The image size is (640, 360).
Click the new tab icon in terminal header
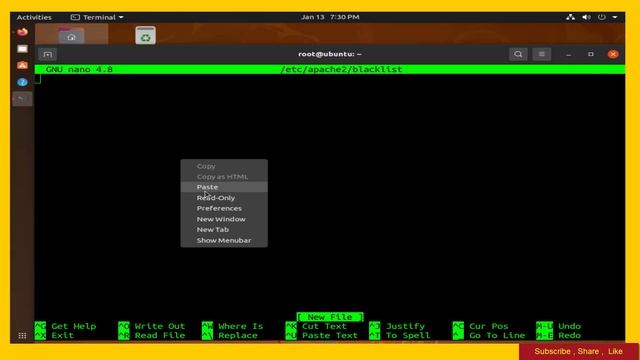pos(47,54)
